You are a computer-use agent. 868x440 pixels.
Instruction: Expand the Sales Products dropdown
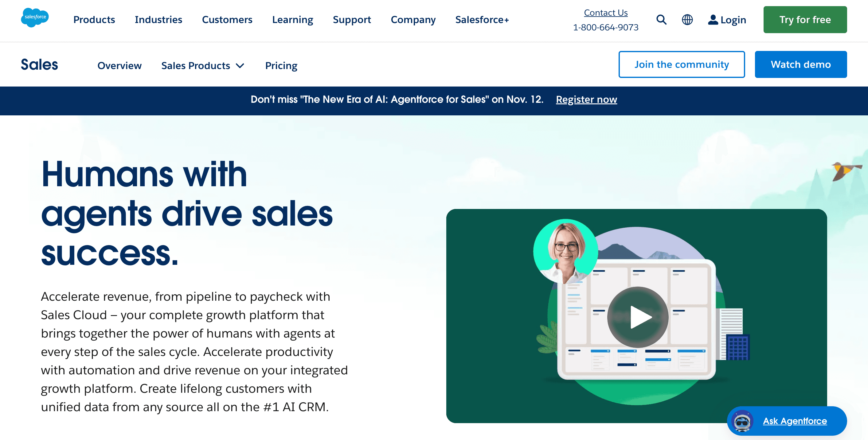pos(202,65)
